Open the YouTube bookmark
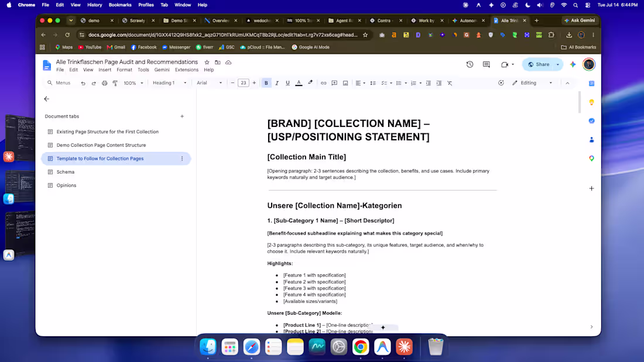 pos(90,47)
